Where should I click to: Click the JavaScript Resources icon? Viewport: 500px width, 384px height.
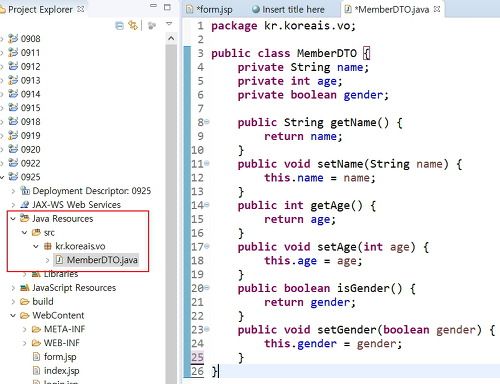coord(25,288)
